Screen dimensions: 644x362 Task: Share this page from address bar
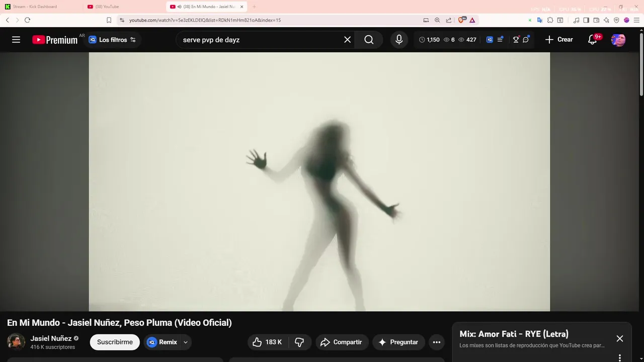(449, 20)
